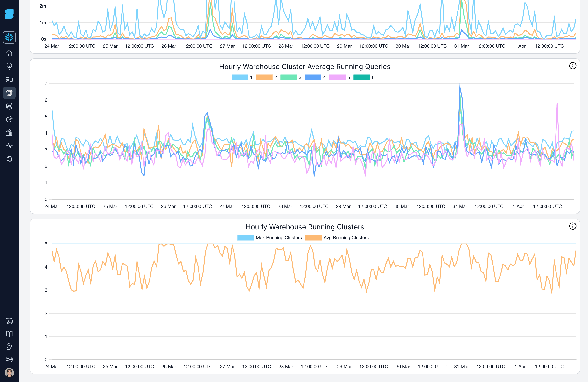Image resolution: width=588 pixels, height=382 pixels.
Task: Open the documentation book icon
Action: click(9, 334)
